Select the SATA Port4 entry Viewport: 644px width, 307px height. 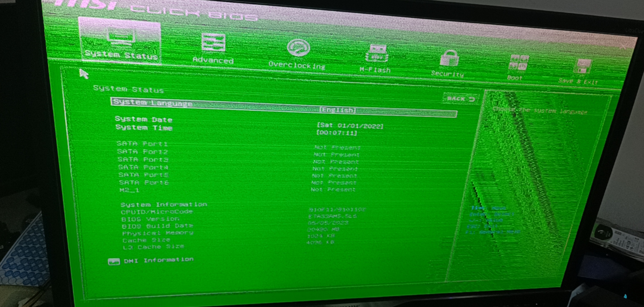143,167
